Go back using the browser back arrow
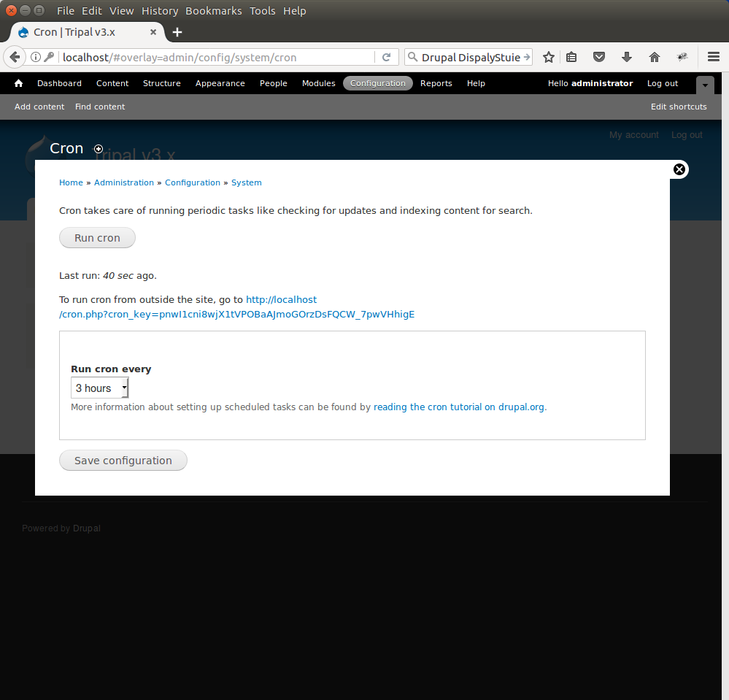This screenshot has height=700, width=729. click(x=15, y=57)
